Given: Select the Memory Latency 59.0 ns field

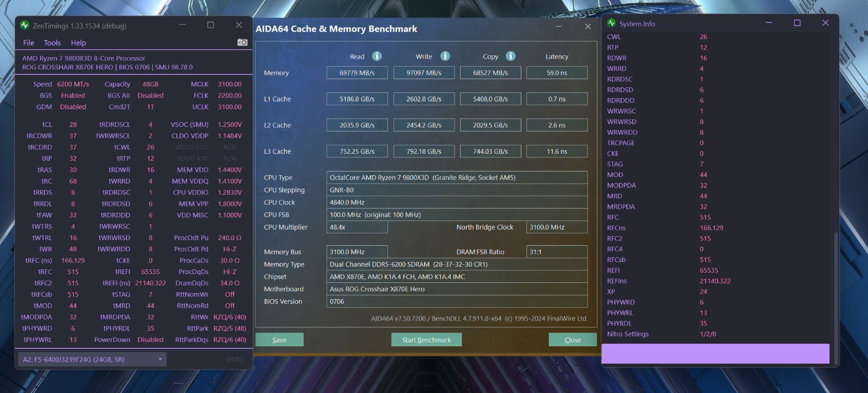Looking at the screenshot, I should pyautogui.click(x=557, y=73).
